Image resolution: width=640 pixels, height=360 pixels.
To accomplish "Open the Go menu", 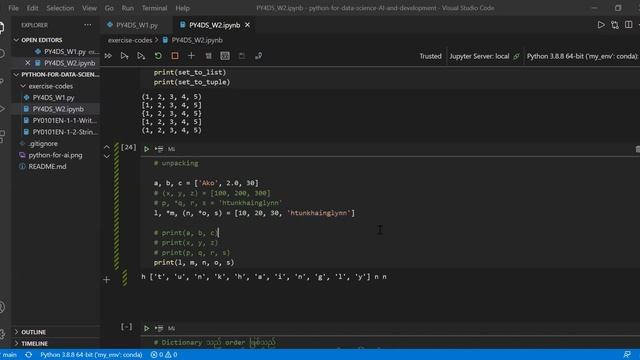I will click(x=109, y=8).
